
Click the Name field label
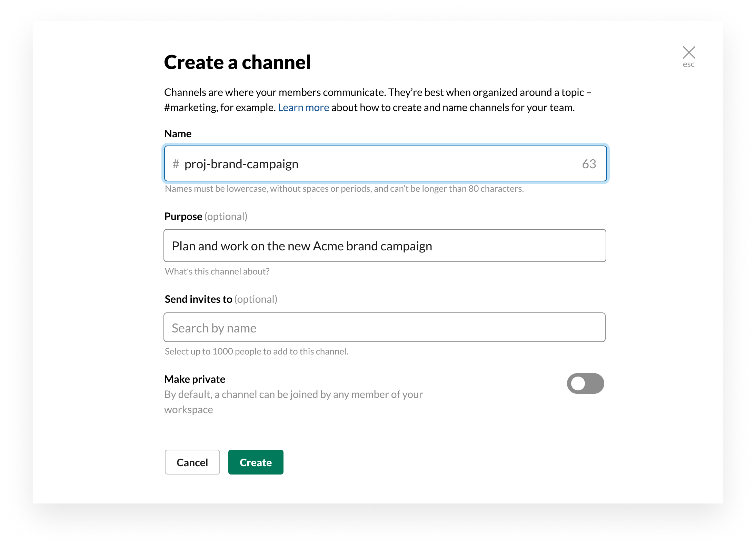point(178,134)
